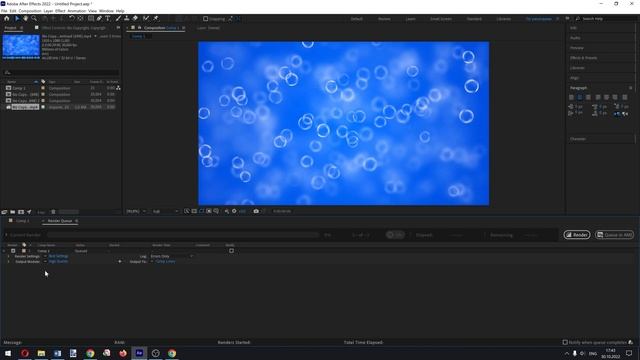The width and height of the screenshot is (640, 360).
Task: Create a new composition from Project panel
Action: tap(21, 212)
